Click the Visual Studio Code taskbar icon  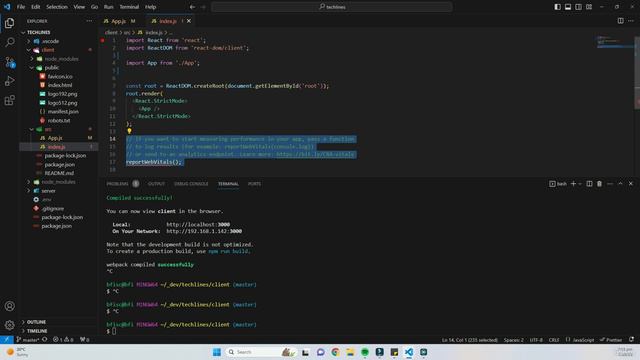[x=409, y=352]
